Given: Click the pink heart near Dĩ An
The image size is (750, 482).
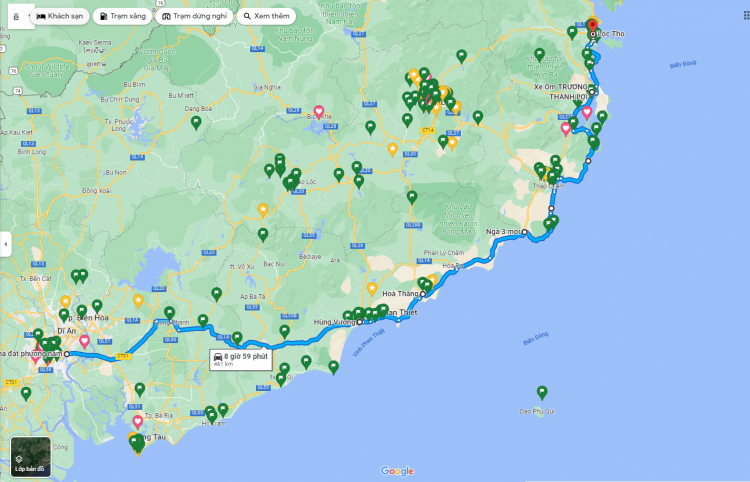Looking at the screenshot, I should click(84, 341).
